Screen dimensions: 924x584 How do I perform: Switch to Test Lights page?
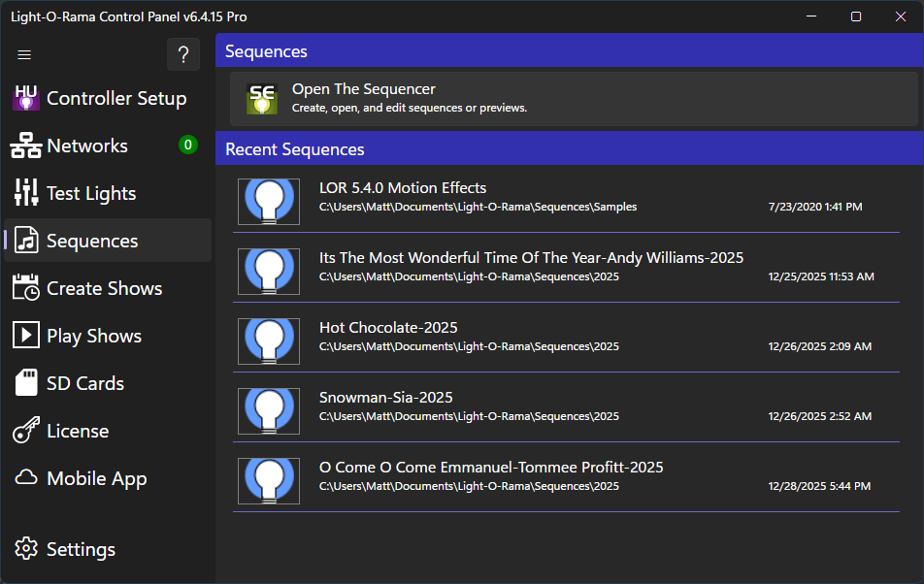click(91, 194)
